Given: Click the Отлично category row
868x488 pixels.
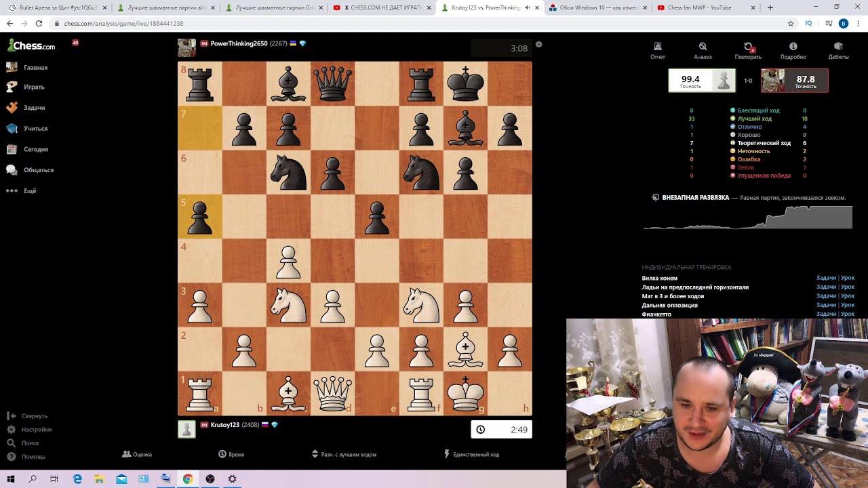Looking at the screenshot, I should tap(748, 127).
